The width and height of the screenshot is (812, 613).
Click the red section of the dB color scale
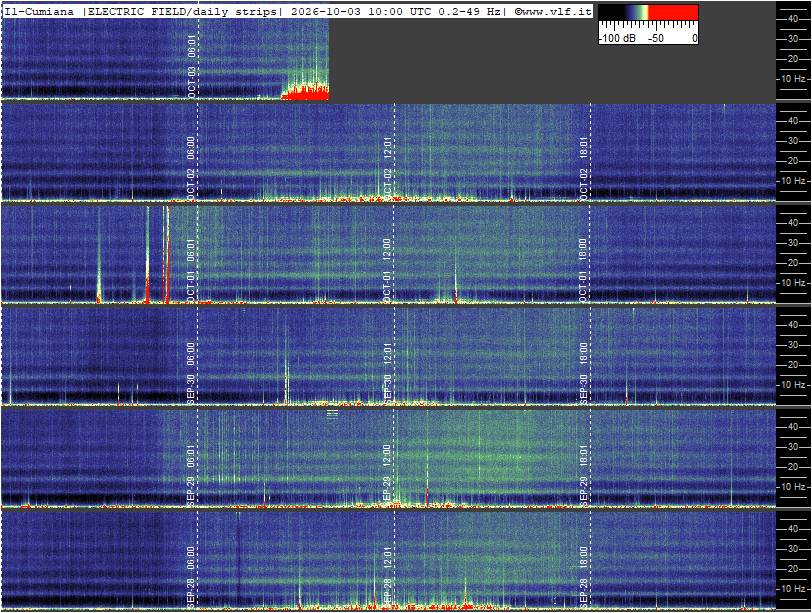pos(673,12)
